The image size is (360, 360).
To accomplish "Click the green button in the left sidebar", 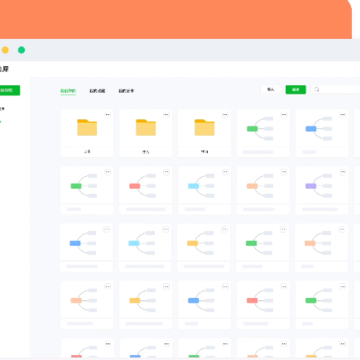I will click(10, 90).
